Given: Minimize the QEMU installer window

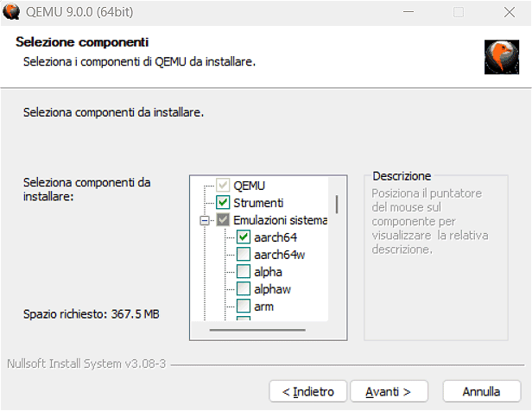Looking at the screenshot, I should (408, 12).
